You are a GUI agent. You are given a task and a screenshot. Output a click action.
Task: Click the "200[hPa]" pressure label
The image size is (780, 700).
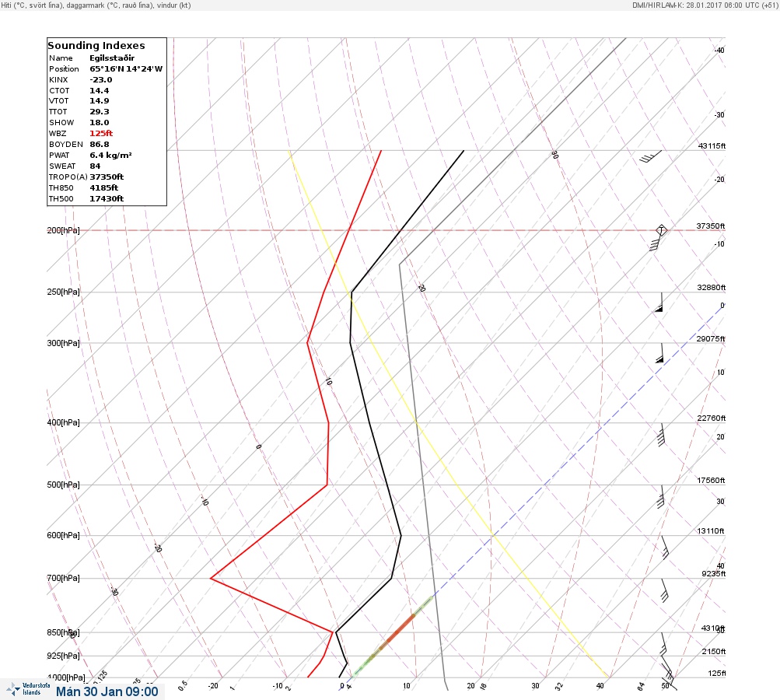coord(63,230)
